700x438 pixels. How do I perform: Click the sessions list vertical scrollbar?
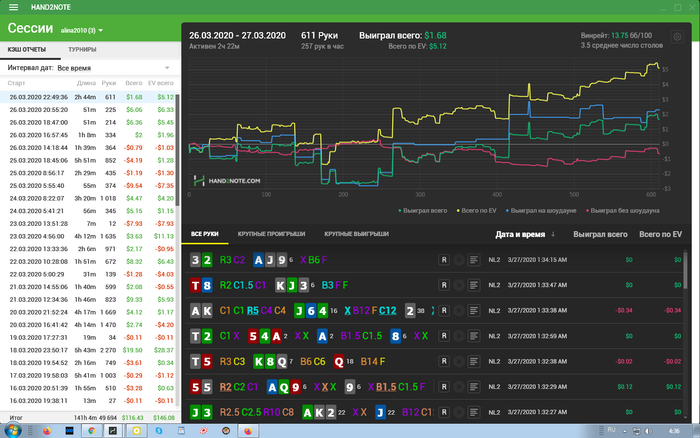pos(177,150)
